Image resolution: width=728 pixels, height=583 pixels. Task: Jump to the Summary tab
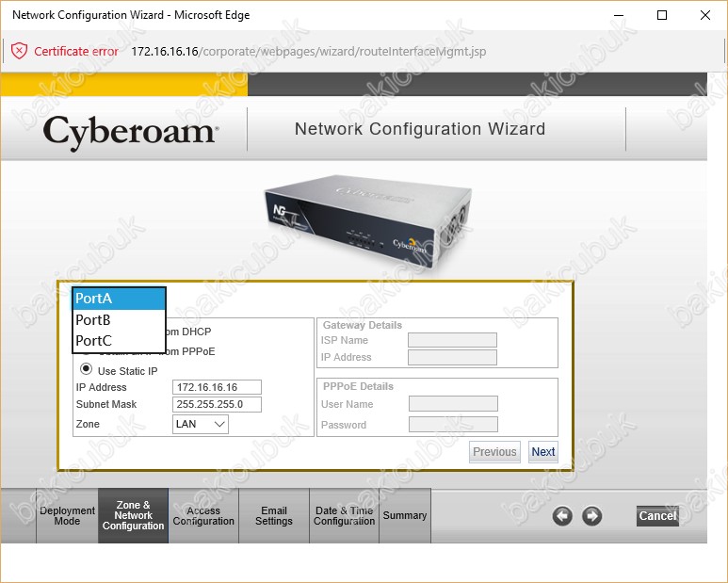tap(405, 516)
